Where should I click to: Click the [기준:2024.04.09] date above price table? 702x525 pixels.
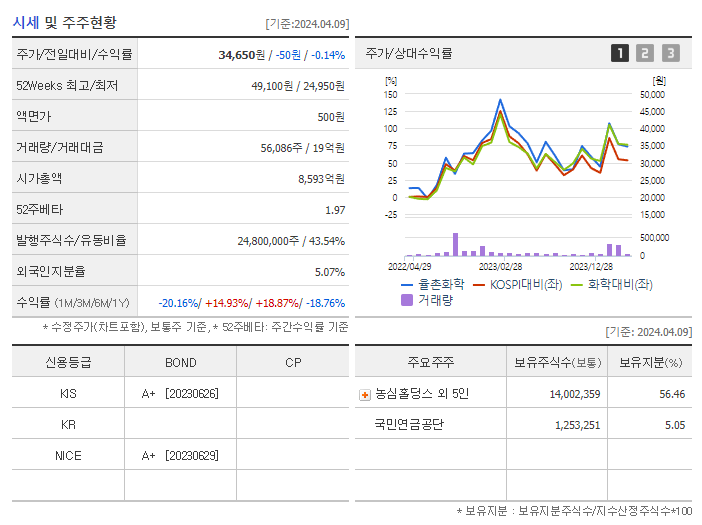(307, 24)
